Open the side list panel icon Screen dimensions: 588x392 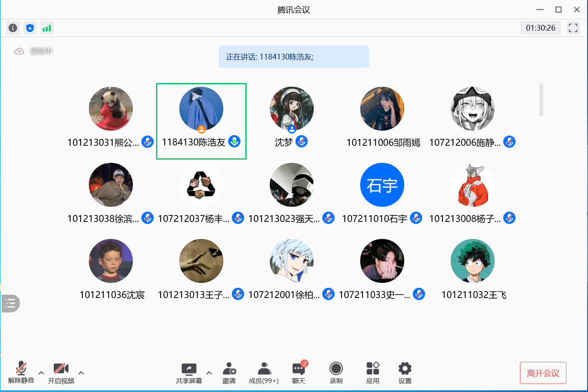[11, 303]
